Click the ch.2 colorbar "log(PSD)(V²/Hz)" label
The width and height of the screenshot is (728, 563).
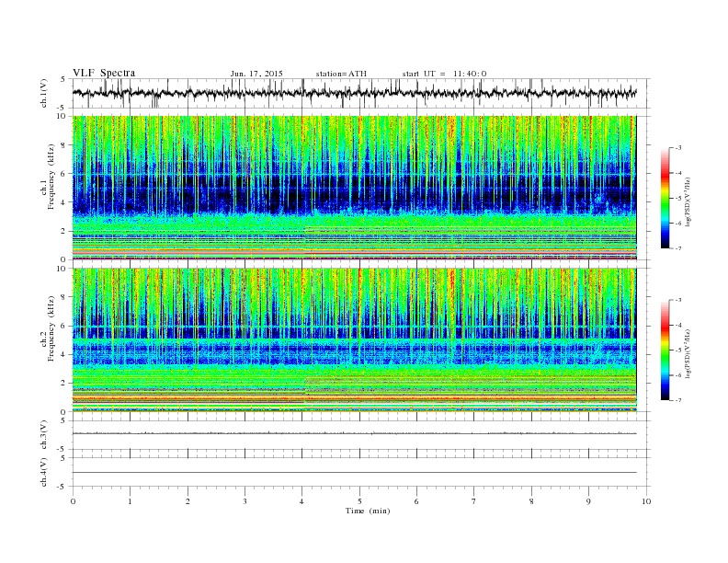click(x=688, y=354)
